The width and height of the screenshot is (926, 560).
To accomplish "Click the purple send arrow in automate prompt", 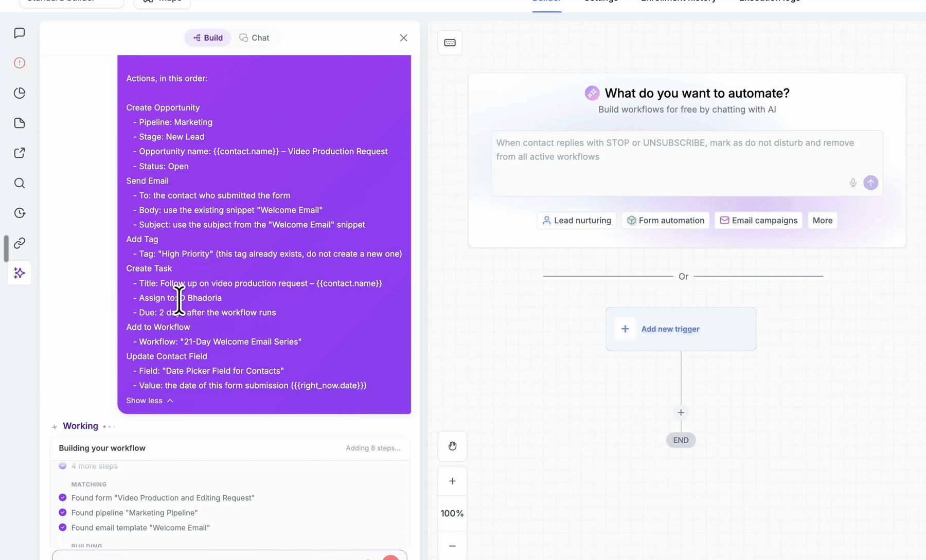I will (x=870, y=183).
